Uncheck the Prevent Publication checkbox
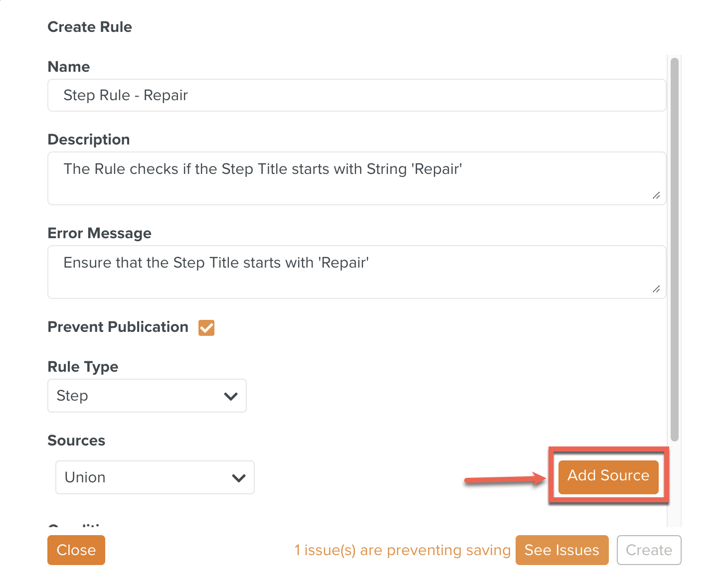The height and width of the screenshot is (578, 728). [206, 328]
